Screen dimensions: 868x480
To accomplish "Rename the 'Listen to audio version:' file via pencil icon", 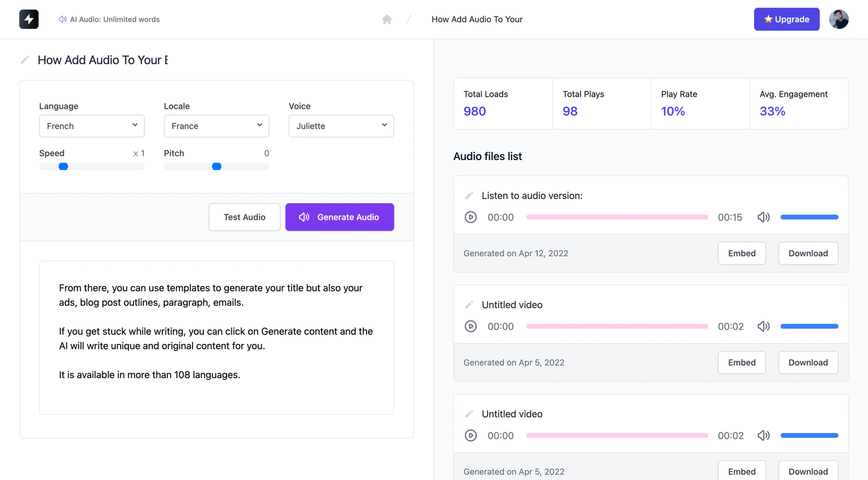I will point(469,195).
